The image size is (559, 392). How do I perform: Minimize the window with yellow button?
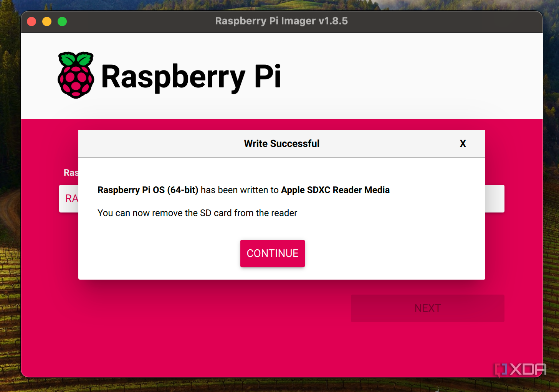(x=47, y=21)
